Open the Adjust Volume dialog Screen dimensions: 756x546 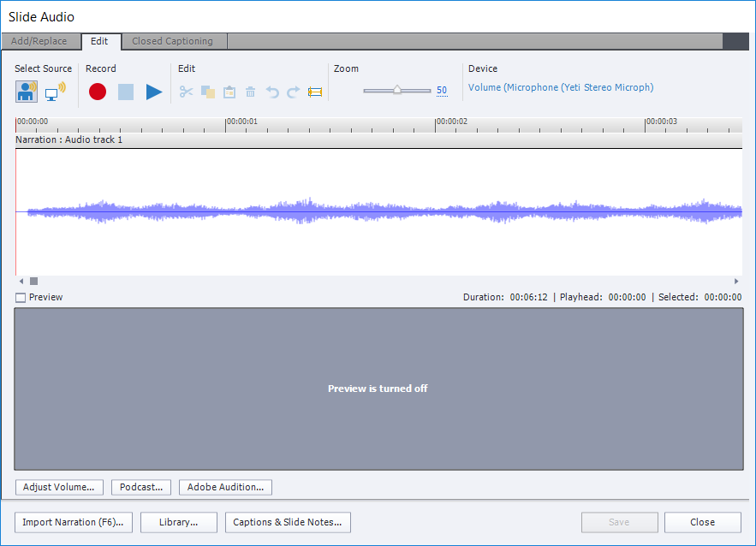pyautogui.click(x=59, y=487)
